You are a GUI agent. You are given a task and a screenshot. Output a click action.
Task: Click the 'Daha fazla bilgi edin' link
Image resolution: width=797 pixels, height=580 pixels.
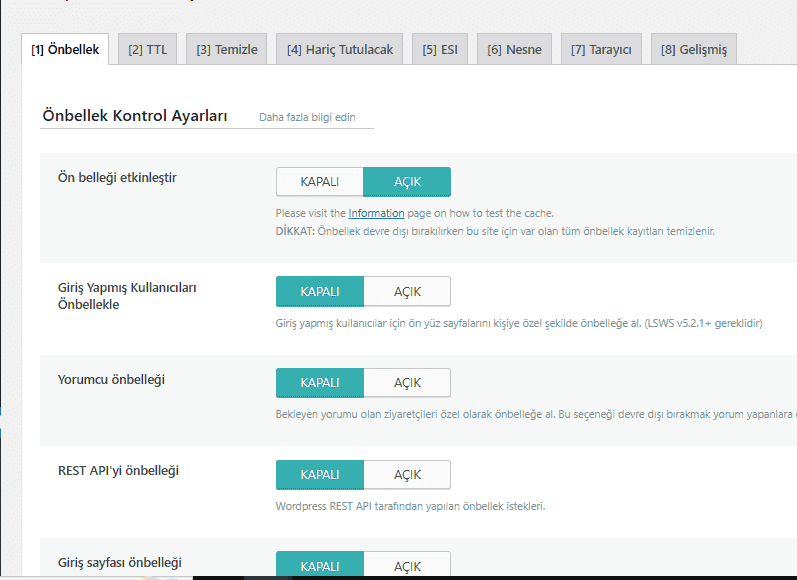tap(307, 117)
